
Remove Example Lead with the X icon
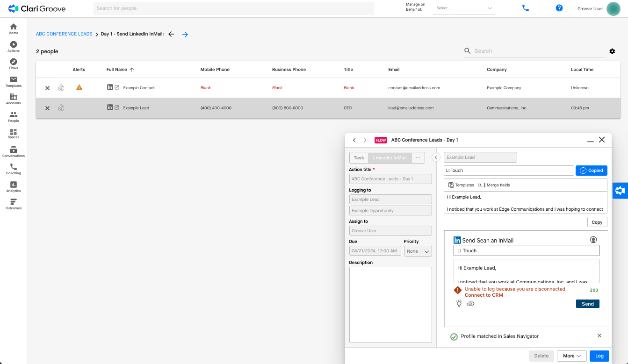pos(47,108)
